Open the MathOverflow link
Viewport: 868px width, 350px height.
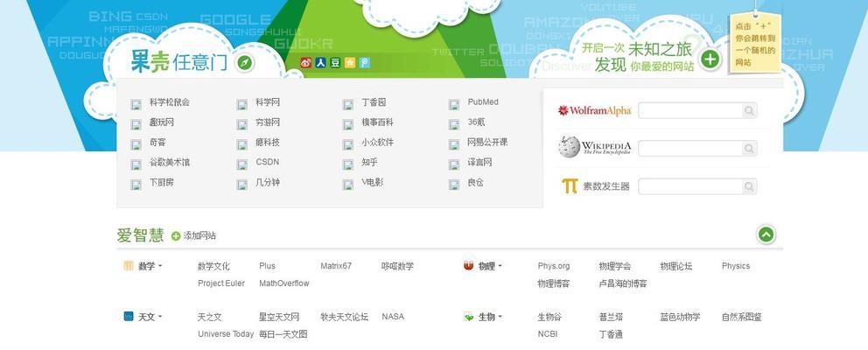[284, 283]
